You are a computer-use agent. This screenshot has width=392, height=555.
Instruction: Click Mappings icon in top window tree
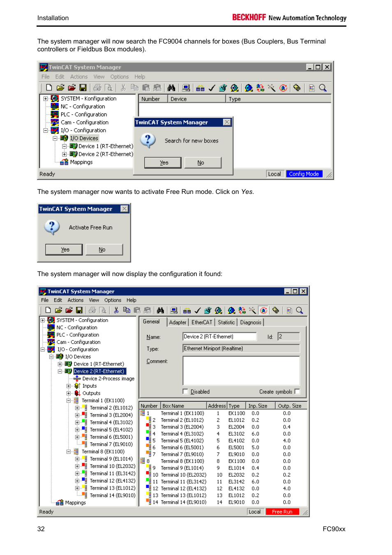[x=64, y=162]
